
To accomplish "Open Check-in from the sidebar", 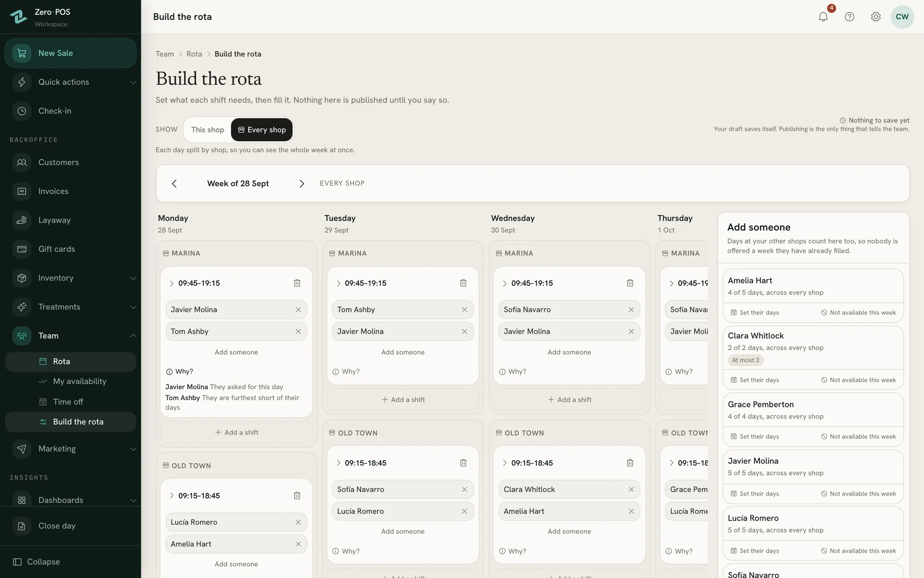I will (70, 111).
